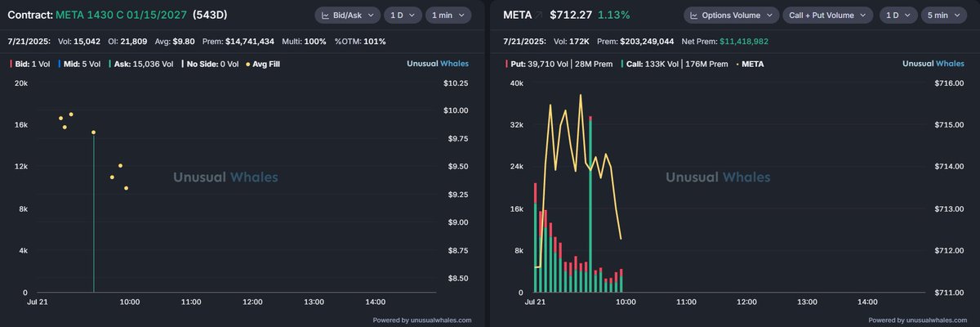Click the Avg: $9.80 value
The image size is (980, 327).
(x=174, y=41)
